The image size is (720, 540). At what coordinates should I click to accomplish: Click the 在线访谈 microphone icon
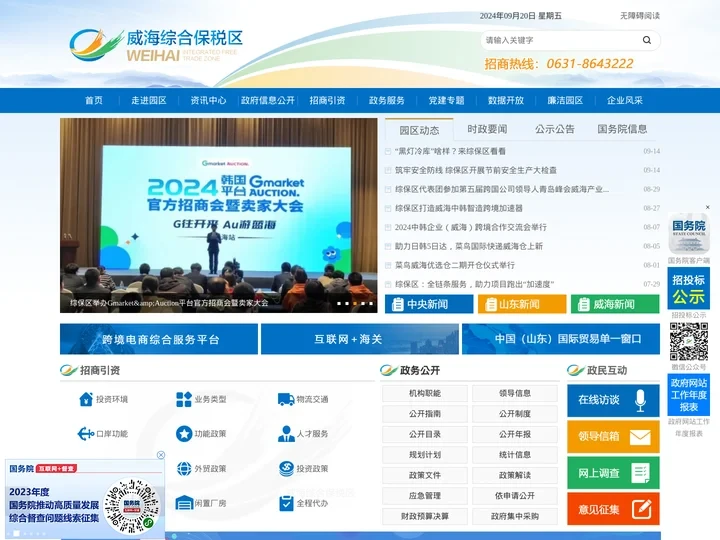640,400
